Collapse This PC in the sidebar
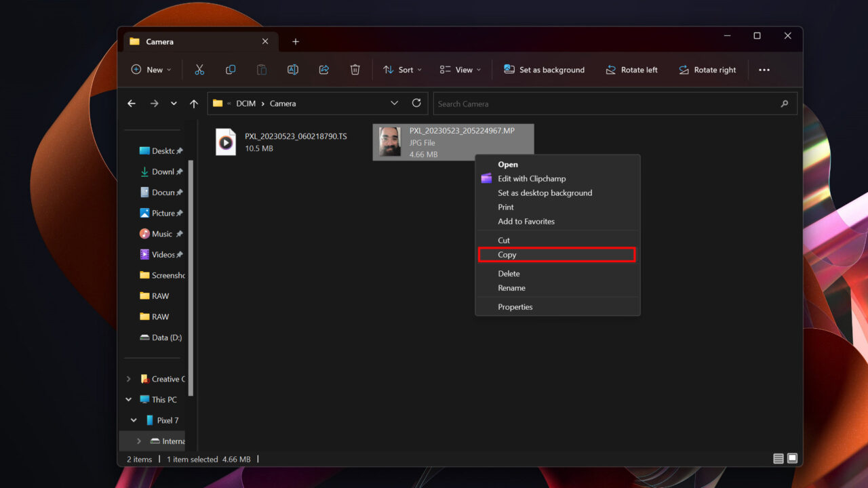Viewport: 868px width, 488px height. click(128, 399)
